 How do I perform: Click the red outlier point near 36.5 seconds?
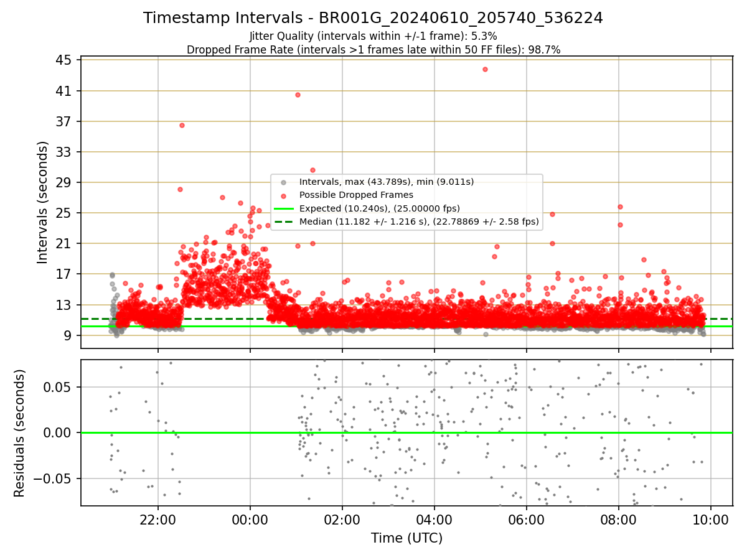click(x=182, y=125)
